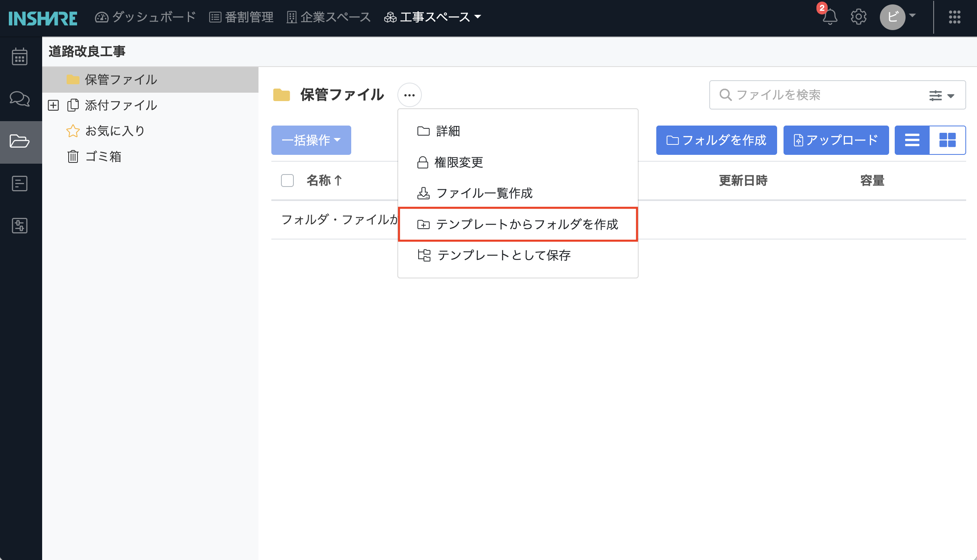This screenshot has width=977, height=560.
Task: Open the 工事スペース dropdown
Action: tap(432, 17)
